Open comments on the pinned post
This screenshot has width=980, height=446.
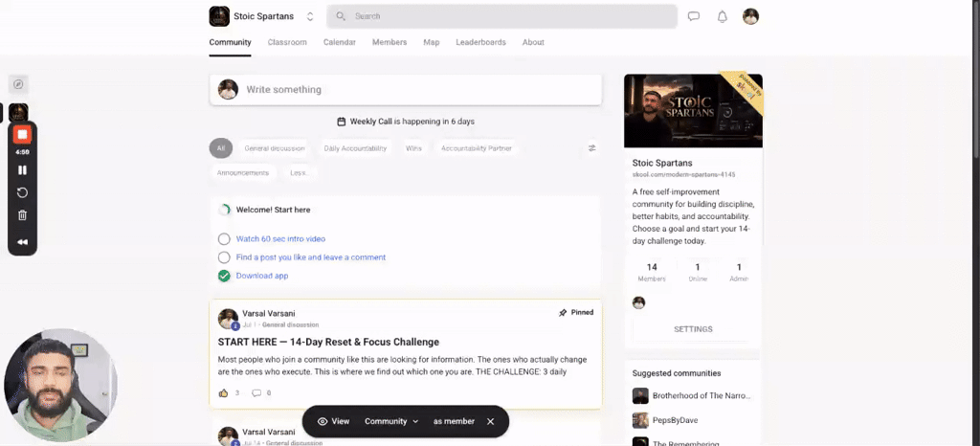(x=256, y=393)
